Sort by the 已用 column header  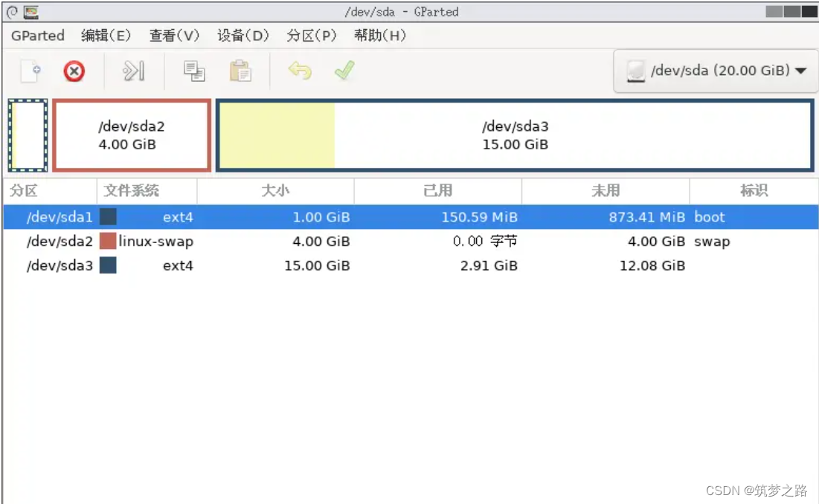click(437, 191)
